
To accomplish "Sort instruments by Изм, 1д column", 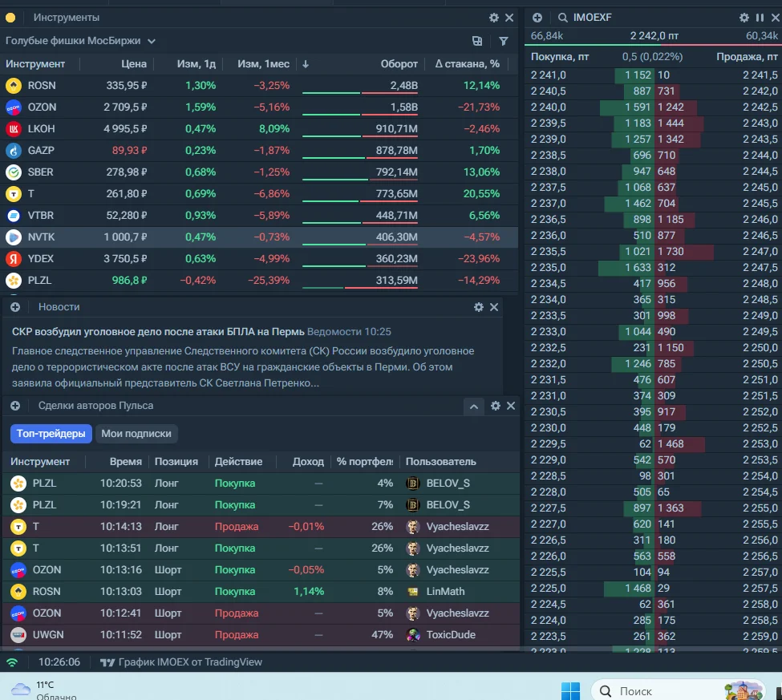I will point(197,64).
